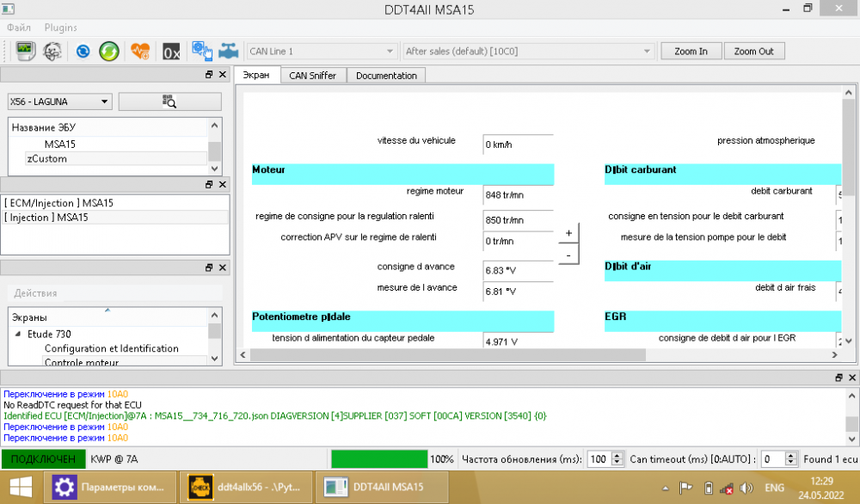Click the Zoom Out button
Viewport: 860px width, 504px height.
point(753,51)
